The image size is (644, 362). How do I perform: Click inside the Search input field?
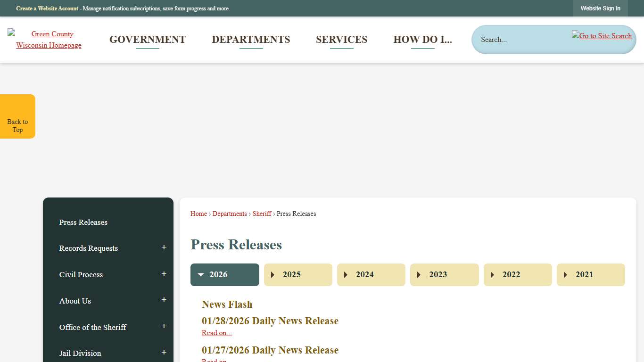tap(519, 40)
